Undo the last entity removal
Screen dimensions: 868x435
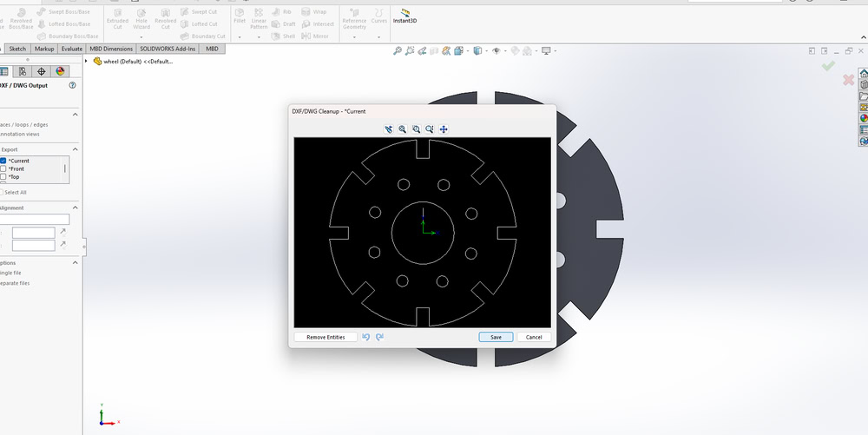pyautogui.click(x=365, y=337)
